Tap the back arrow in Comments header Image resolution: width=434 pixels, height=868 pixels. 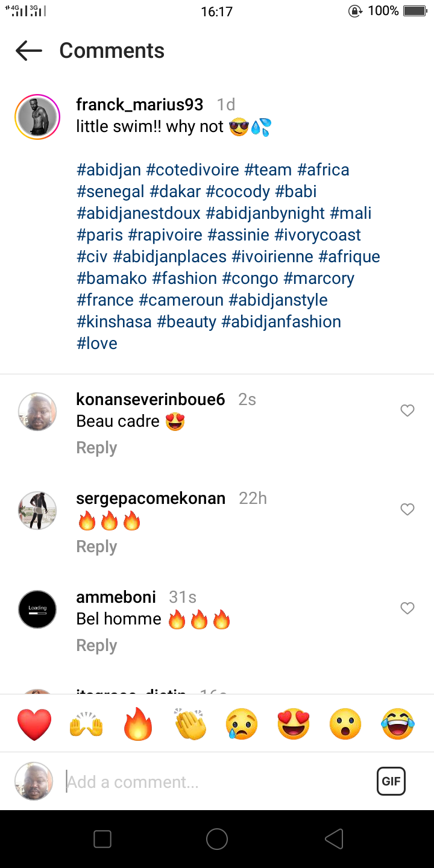point(29,51)
